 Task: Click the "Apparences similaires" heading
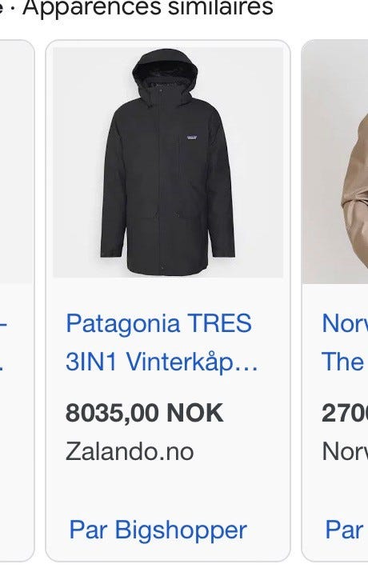pos(148,7)
